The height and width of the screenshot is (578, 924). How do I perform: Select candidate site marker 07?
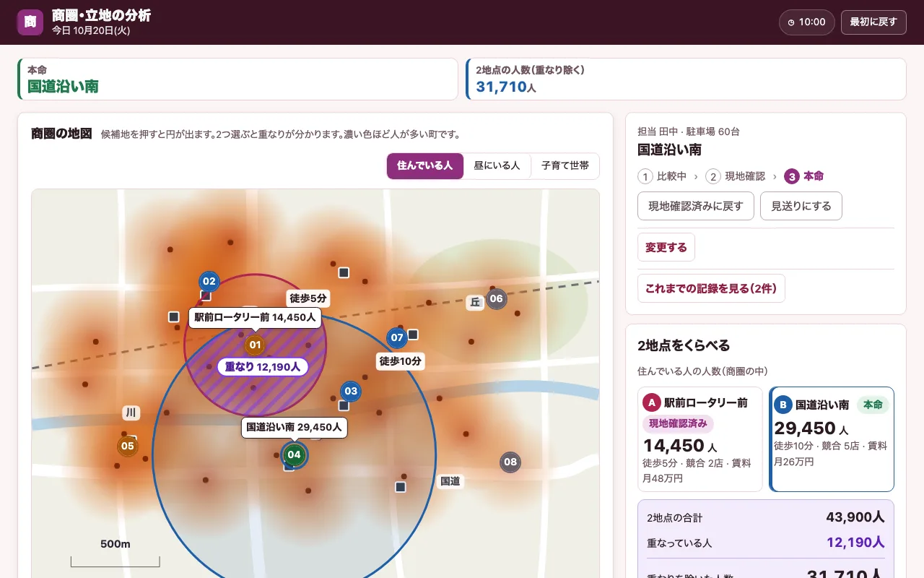coord(397,337)
